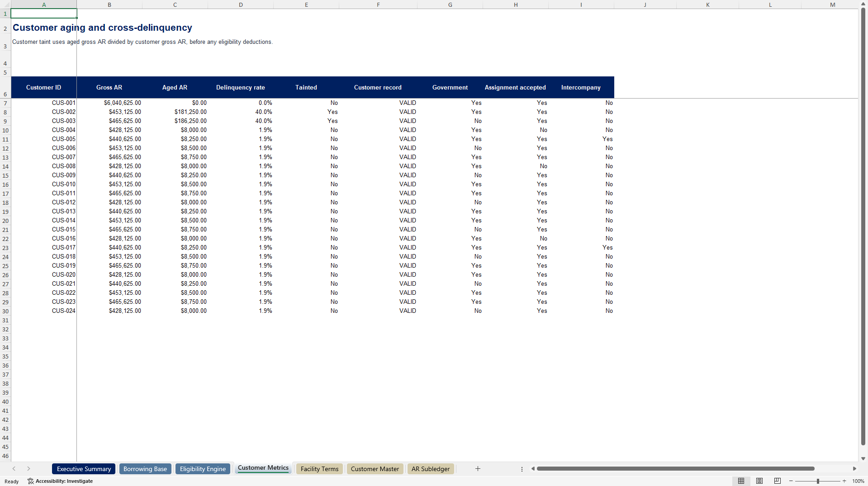Open the Facility Terms sheet tab
The width and height of the screenshot is (868, 486).
[x=319, y=469]
